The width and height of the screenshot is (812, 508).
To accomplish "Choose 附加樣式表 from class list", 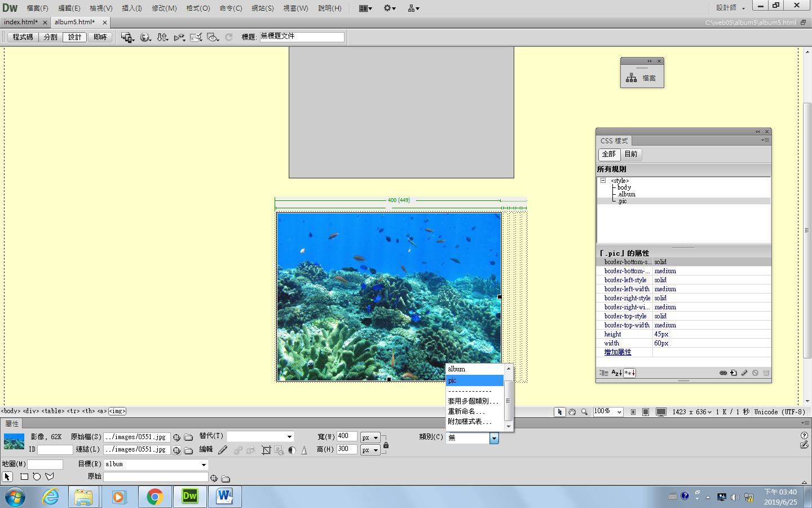I will pos(469,422).
